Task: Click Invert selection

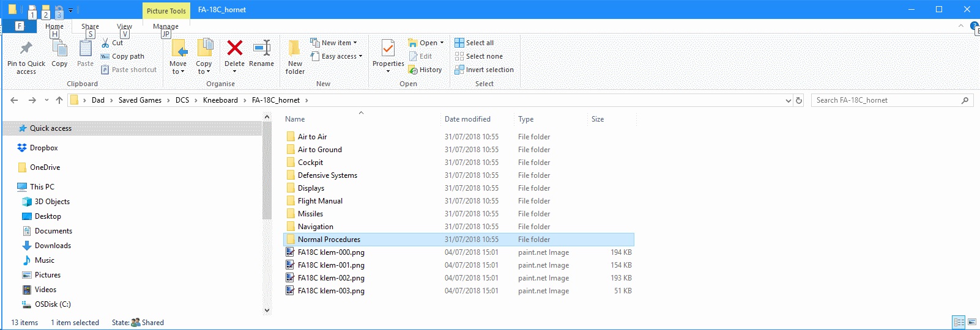Action: (484, 70)
